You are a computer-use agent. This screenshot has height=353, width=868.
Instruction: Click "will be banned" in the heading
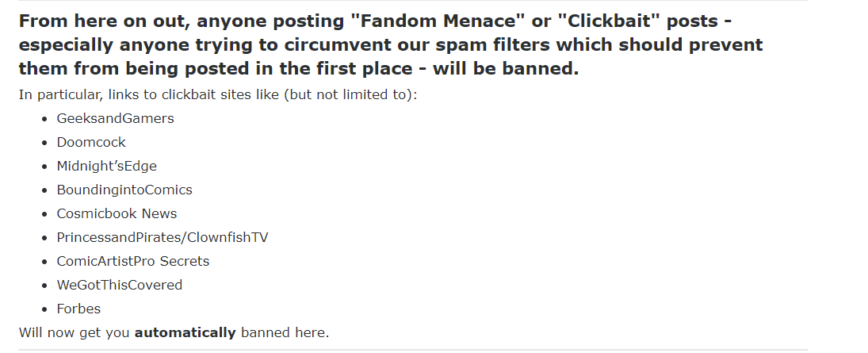click(x=506, y=68)
